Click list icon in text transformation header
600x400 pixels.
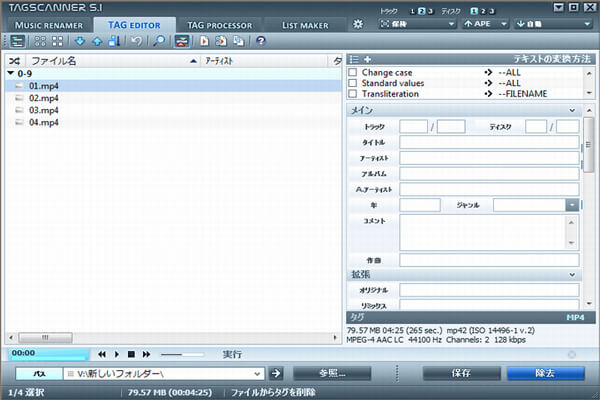click(354, 59)
